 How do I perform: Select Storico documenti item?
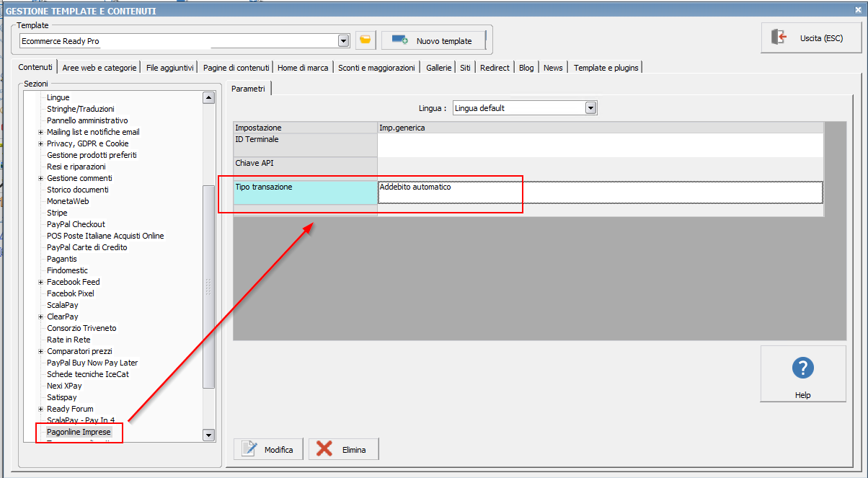78,190
